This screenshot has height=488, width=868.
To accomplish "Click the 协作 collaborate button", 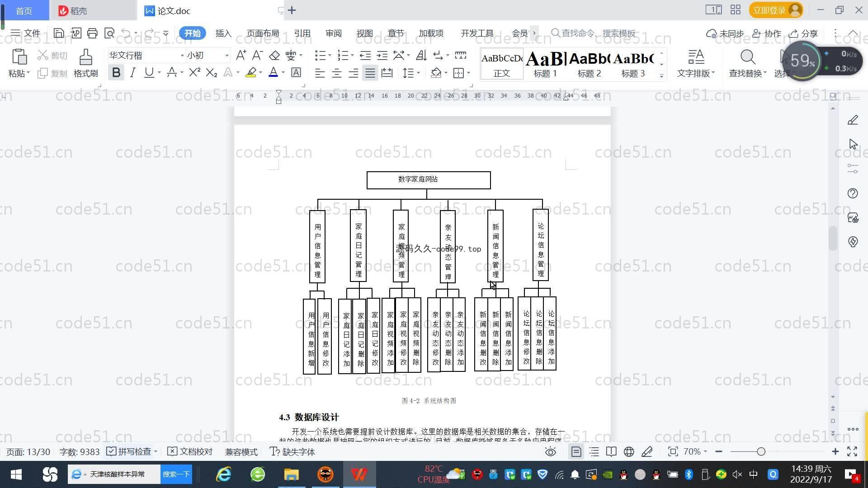I will coord(767,33).
